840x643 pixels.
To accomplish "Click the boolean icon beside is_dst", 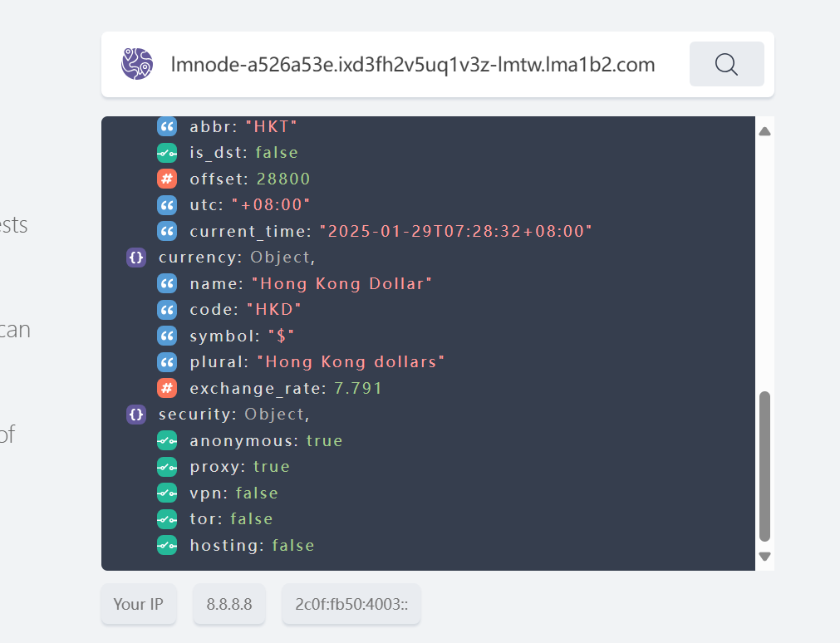I will [167, 153].
